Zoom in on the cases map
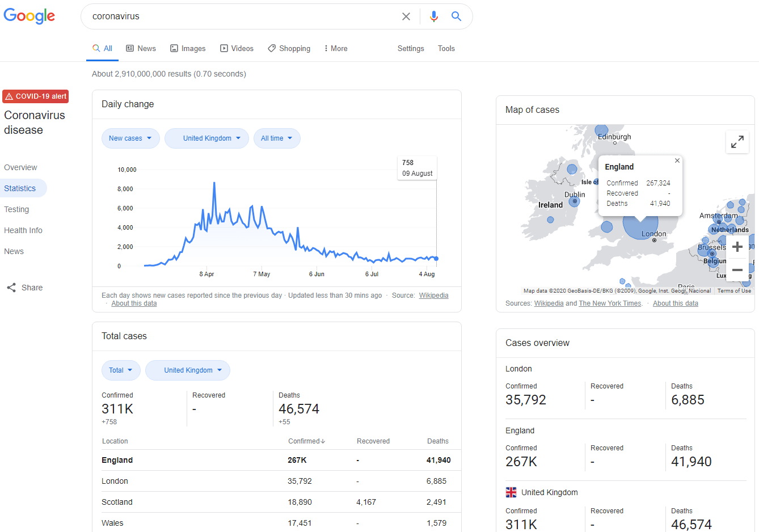The height and width of the screenshot is (532, 759). pyautogui.click(x=737, y=247)
